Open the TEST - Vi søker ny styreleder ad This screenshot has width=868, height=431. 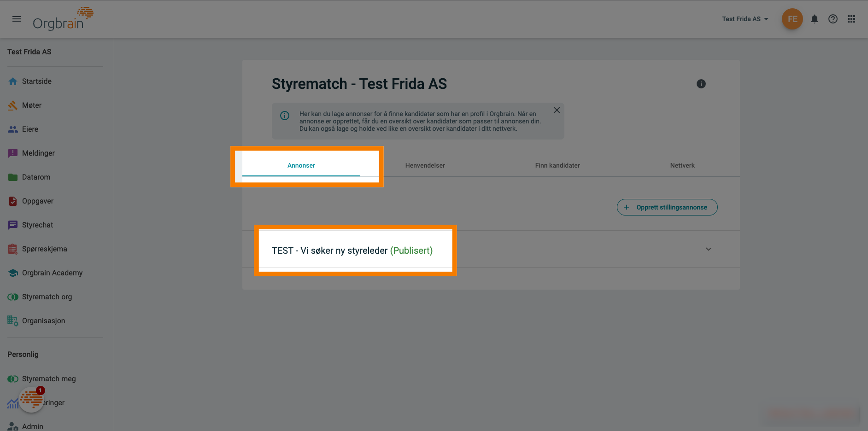point(352,250)
